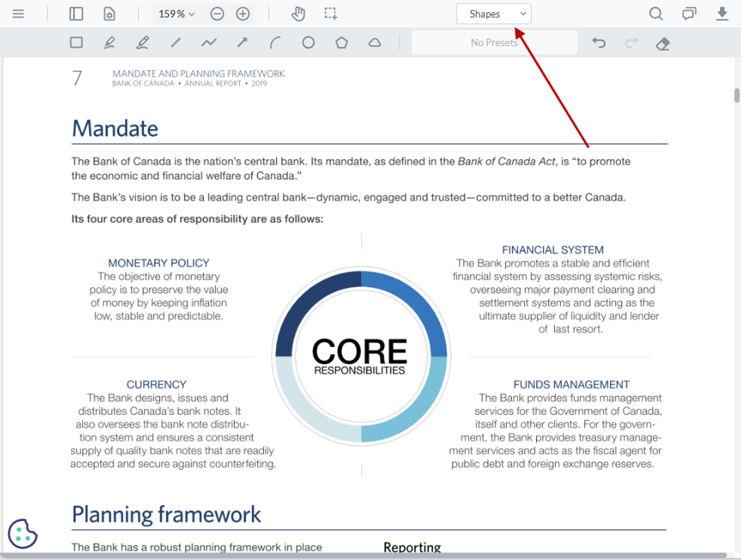Open the cookie preferences badge
This screenshot has width=741, height=560.
tap(22, 534)
